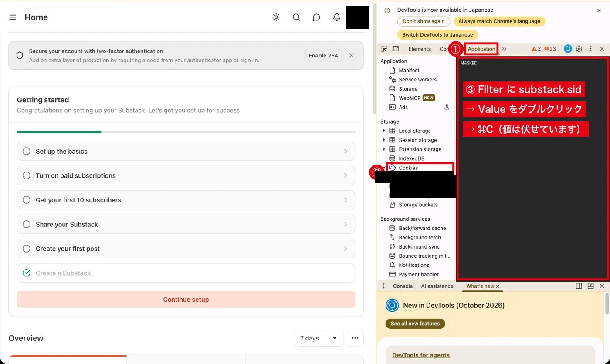Screen dimensions: 610x364
Task: Toggle the light/dark theme sun icon
Action: tap(276, 17)
